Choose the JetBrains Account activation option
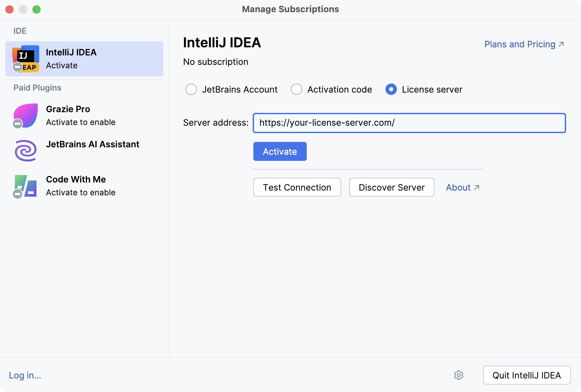Viewport: 581px width, 392px height. point(191,89)
